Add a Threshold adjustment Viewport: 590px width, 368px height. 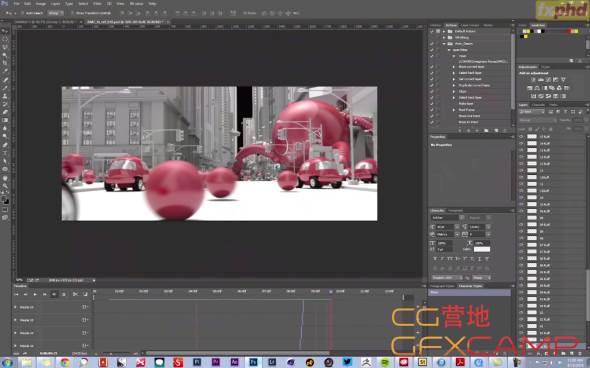(x=548, y=96)
